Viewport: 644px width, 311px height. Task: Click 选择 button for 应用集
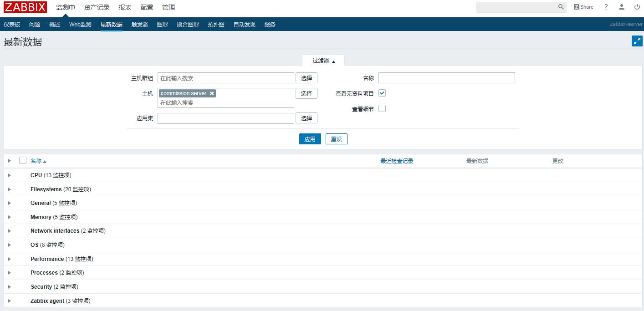tap(307, 118)
